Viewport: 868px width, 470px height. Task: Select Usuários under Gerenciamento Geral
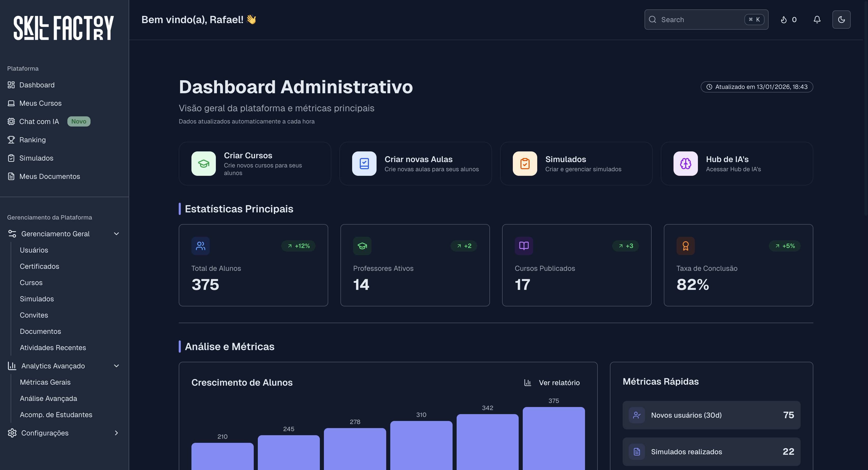pos(34,250)
